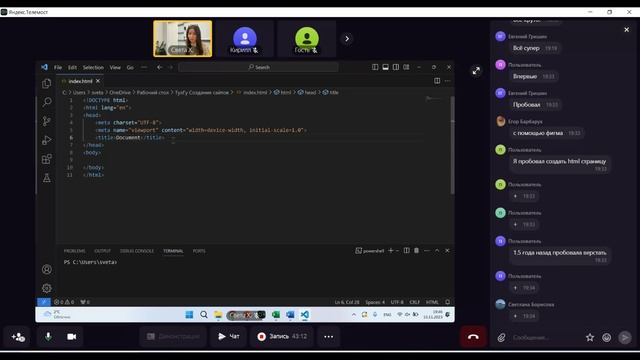Open the remote window status bar button

[x=44, y=302]
